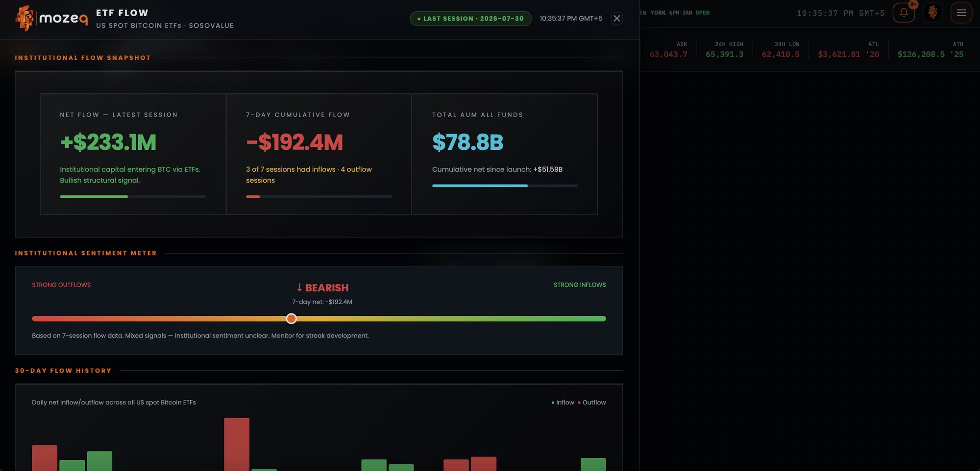Click the STRONG INFLOWS label
980x471 pixels.
[x=580, y=285]
